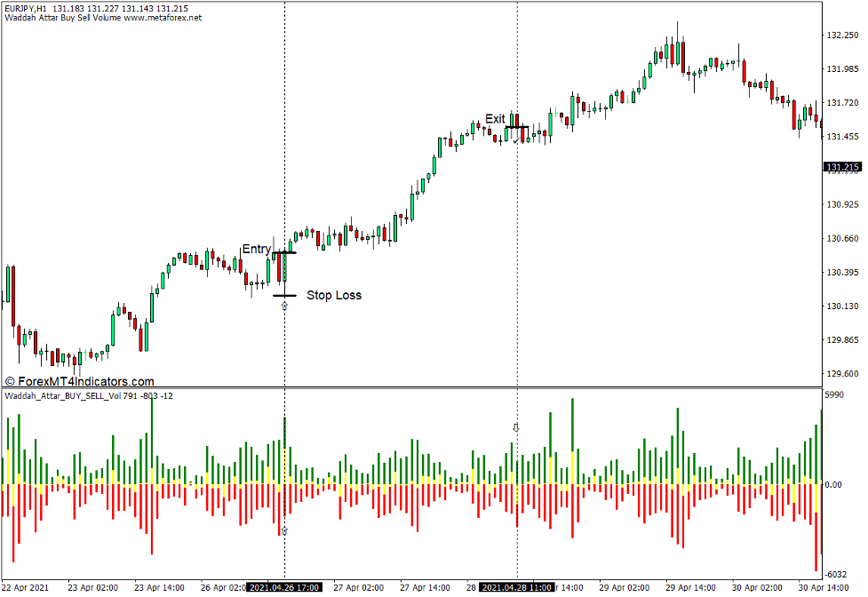Click the current price tag 131.215
Image resolution: width=868 pixels, height=597 pixels.
pos(842,164)
